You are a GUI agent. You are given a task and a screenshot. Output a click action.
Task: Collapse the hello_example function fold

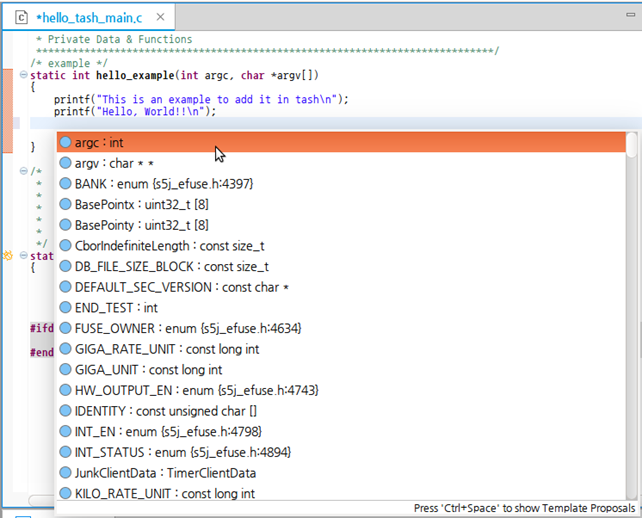tap(23, 75)
